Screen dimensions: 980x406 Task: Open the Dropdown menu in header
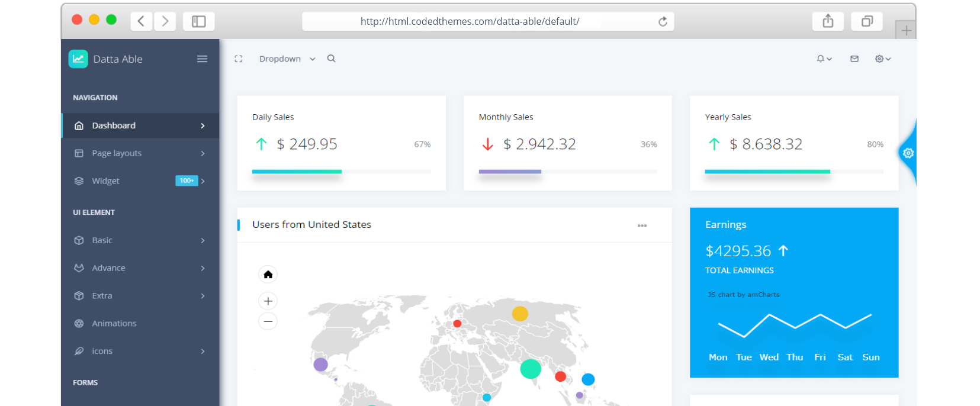287,59
